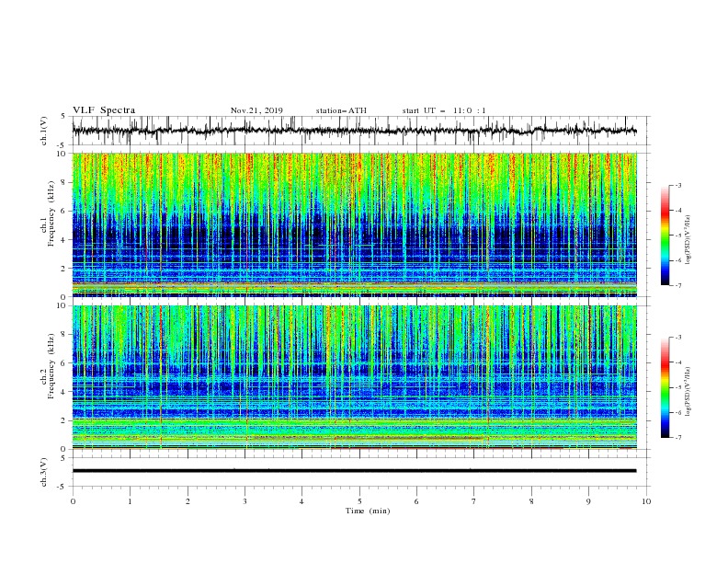Click the '-7' label on ch.2 color bar
Viewport: 728px width, 563px height.
pos(677,438)
